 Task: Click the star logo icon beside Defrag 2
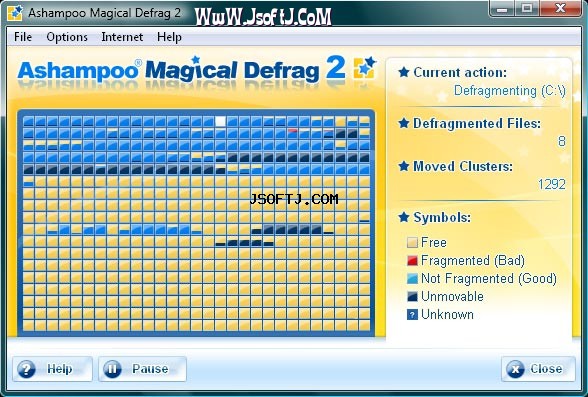364,67
